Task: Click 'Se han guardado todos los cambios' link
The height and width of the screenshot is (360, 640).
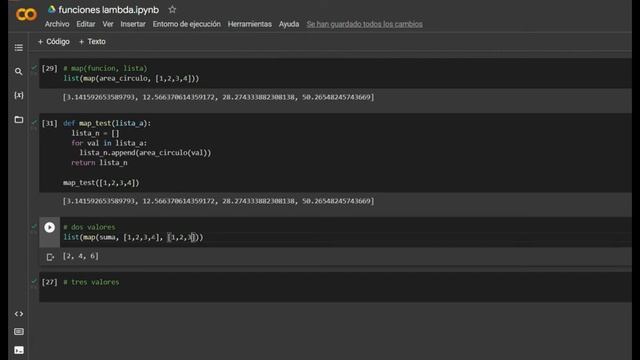Action: (x=364, y=24)
